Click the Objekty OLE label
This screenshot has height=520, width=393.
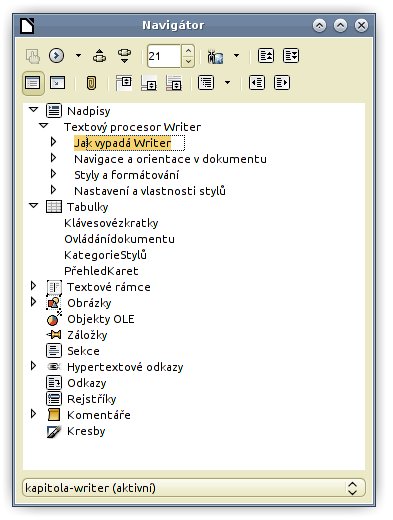pyautogui.click(x=101, y=319)
